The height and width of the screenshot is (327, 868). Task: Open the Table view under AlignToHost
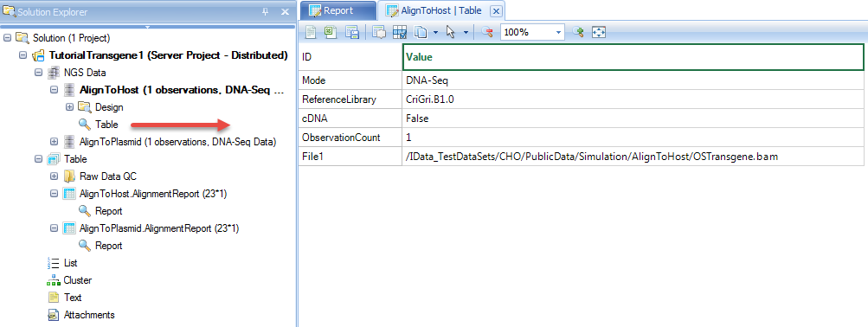(x=106, y=125)
